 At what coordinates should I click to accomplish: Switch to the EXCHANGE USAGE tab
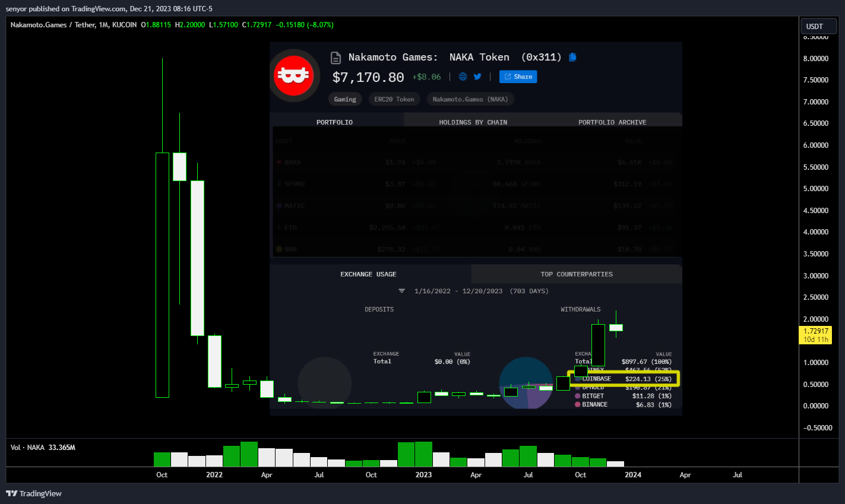coord(368,274)
